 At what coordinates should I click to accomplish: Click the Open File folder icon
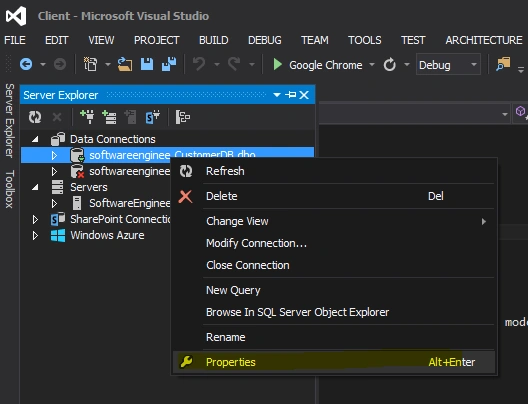coord(125,64)
